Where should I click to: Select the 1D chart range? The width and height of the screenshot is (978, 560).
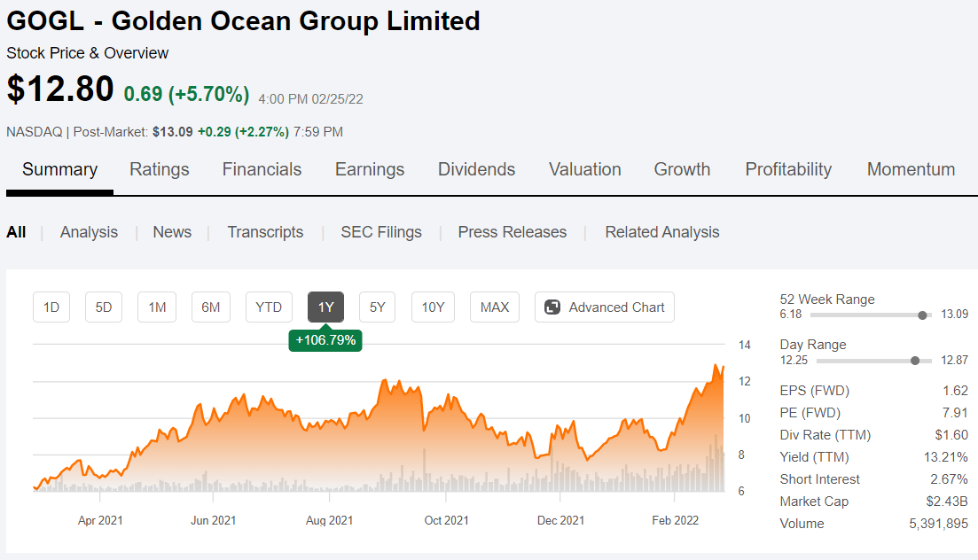[x=51, y=307]
